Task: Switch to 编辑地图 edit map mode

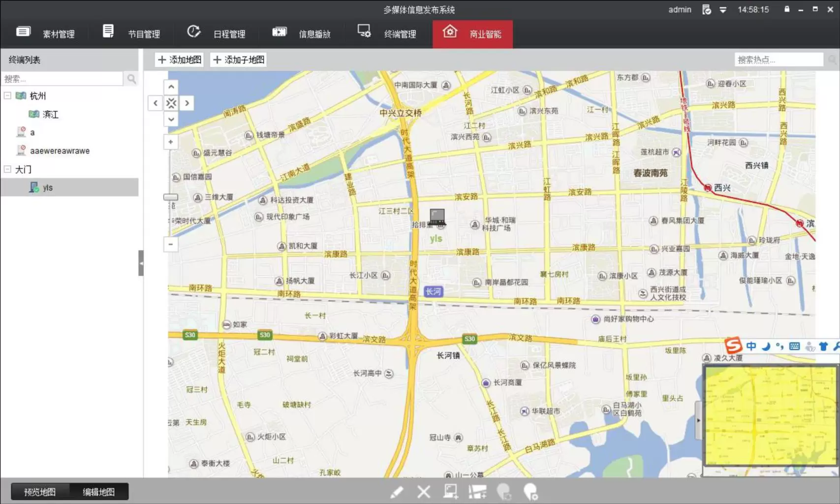Action: pos(98,492)
